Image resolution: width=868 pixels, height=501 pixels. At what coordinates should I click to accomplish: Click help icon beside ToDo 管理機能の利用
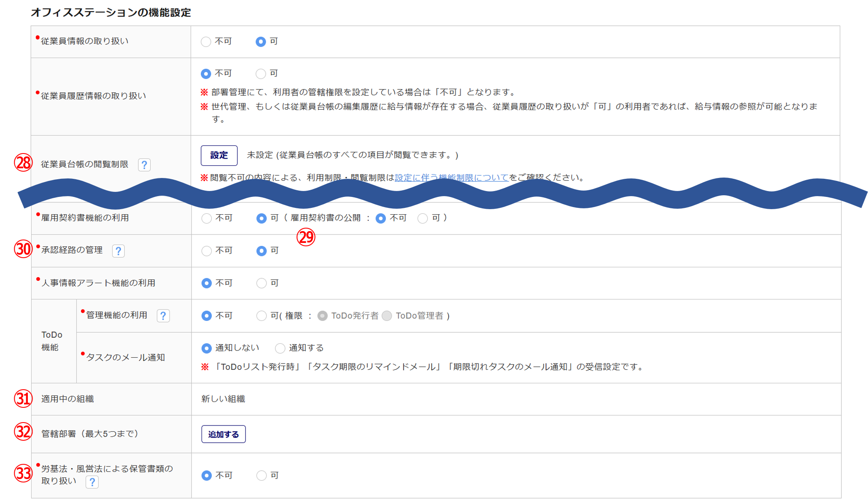163,316
